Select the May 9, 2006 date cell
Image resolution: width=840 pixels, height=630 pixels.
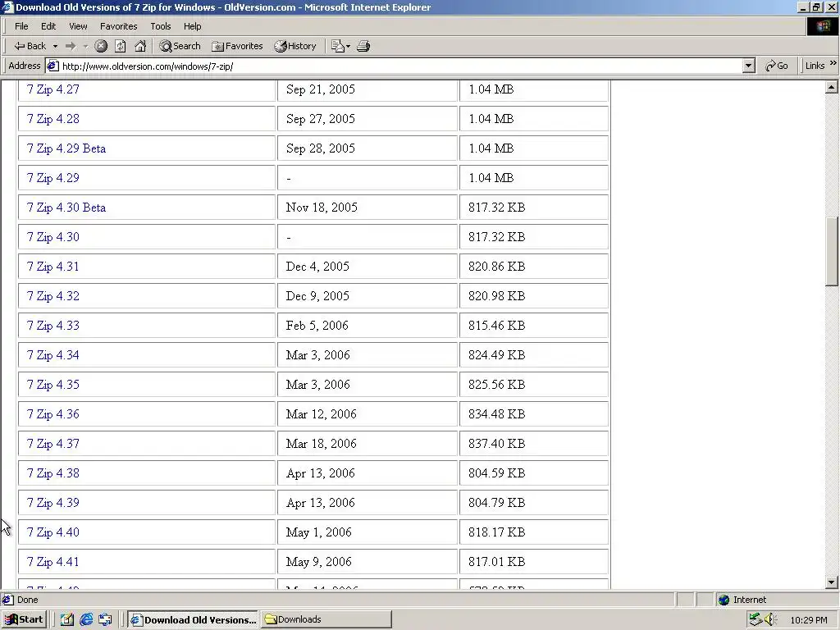point(367,562)
